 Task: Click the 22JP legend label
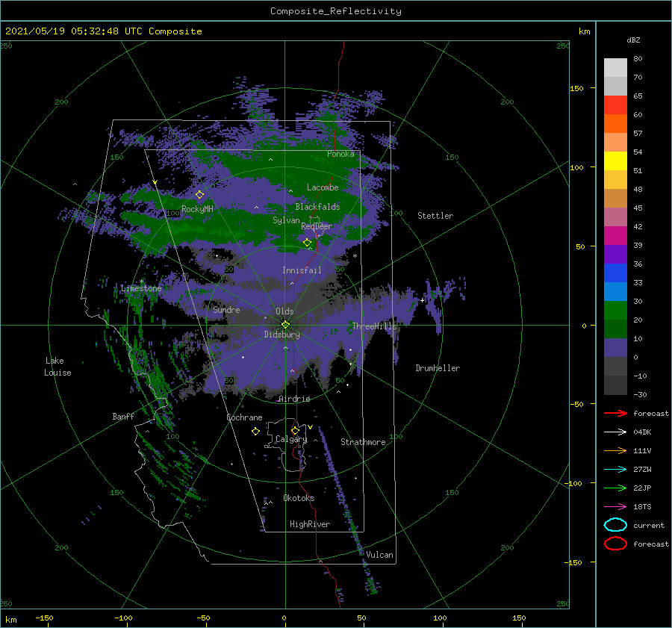642,488
